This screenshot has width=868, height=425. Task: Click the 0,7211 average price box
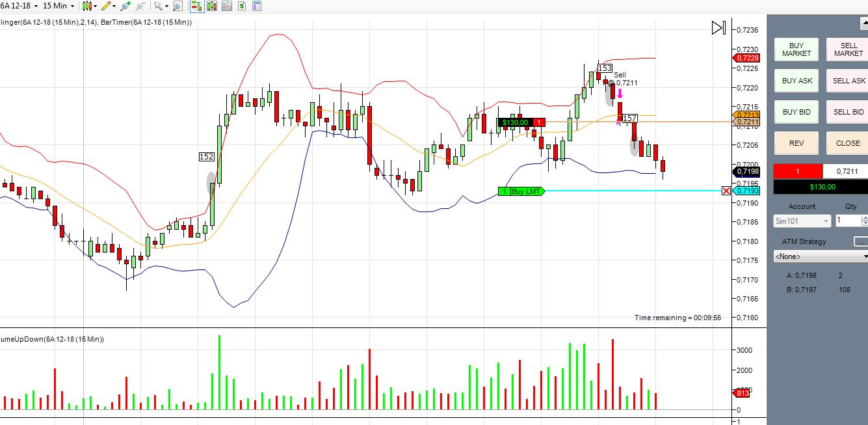[x=845, y=171]
